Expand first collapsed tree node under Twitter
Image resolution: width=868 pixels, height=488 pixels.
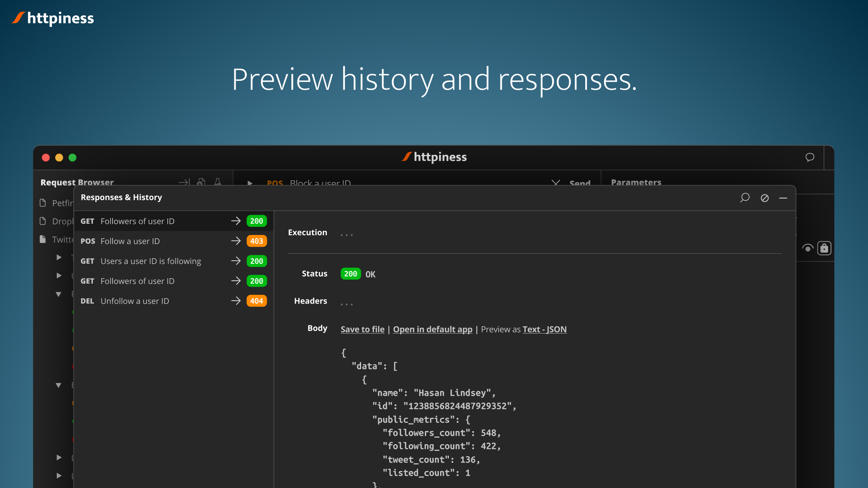[x=59, y=257]
